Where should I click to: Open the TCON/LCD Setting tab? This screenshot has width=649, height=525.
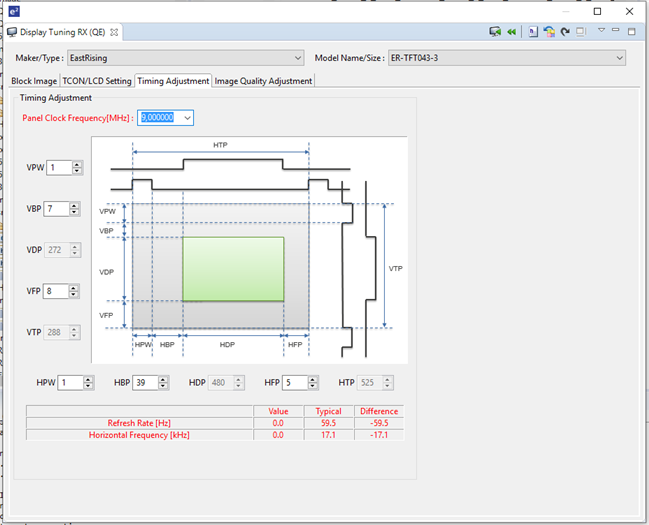pos(96,81)
